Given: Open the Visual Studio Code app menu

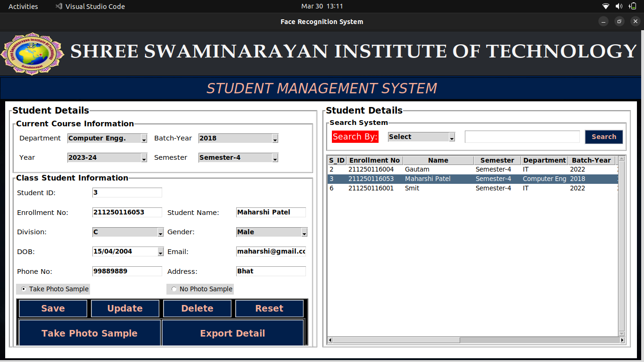Looking at the screenshot, I should [90, 6].
